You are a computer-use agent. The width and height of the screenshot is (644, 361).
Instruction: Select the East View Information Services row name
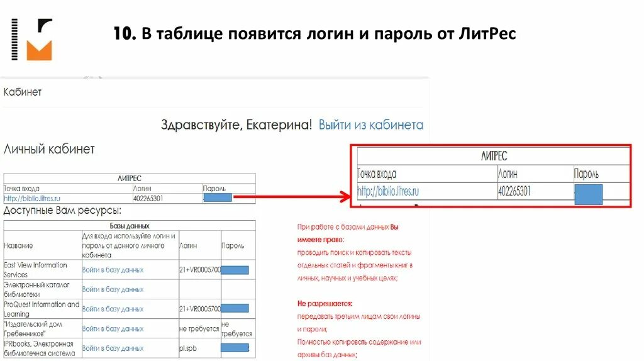(35, 270)
